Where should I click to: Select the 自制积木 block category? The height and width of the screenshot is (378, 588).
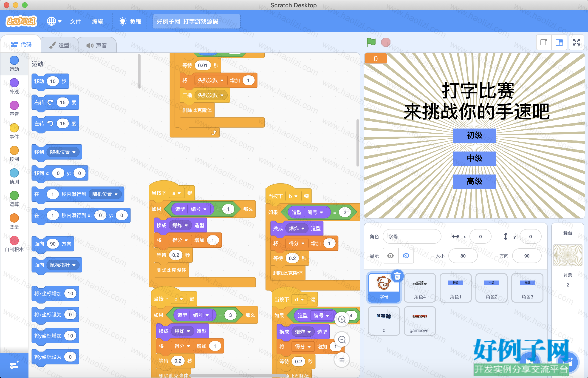14,244
